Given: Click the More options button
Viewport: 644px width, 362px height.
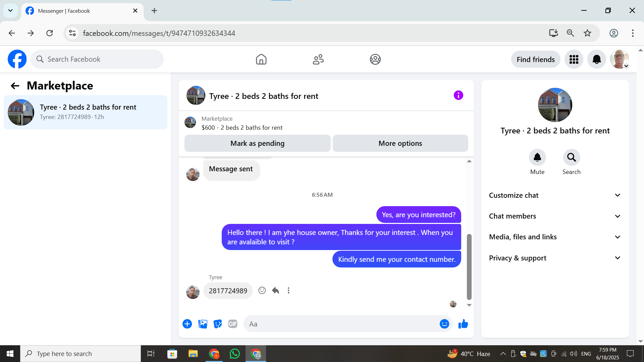Looking at the screenshot, I should click(x=400, y=143).
